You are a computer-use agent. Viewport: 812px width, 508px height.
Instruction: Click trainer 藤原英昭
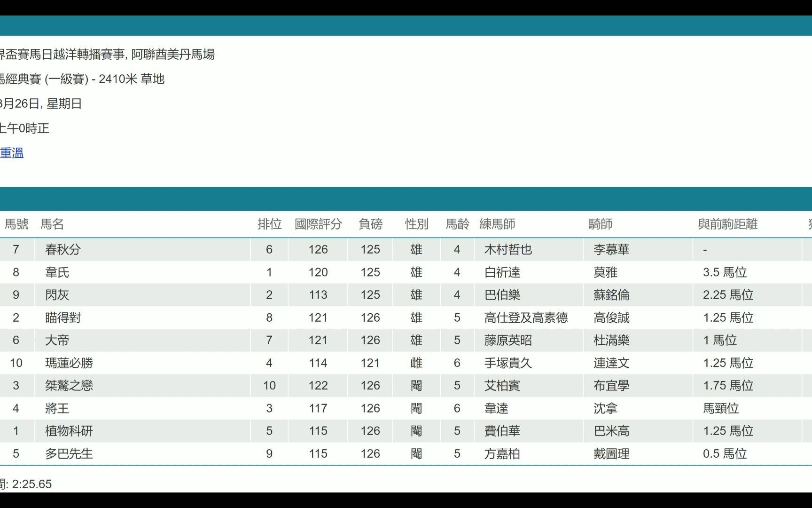pyautogui.click(x=508, y=340)
